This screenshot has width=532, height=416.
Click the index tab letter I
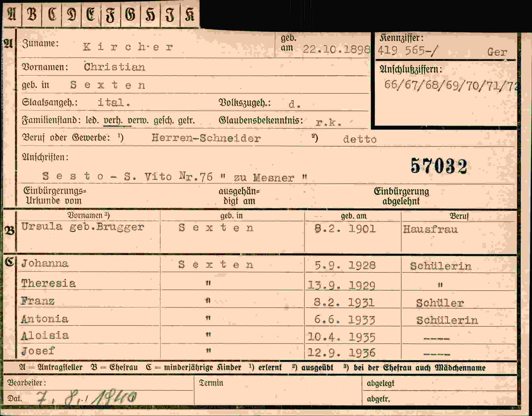(170, 15)
